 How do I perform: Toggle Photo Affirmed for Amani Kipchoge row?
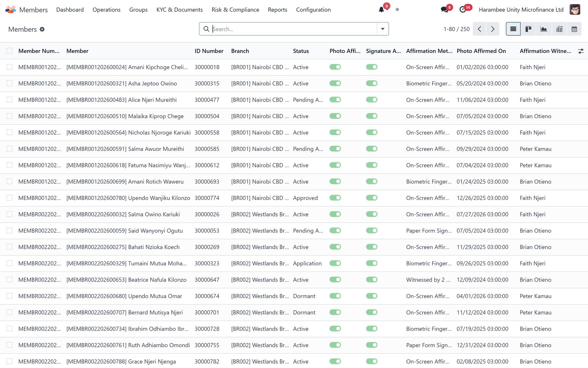click(335, 67)
